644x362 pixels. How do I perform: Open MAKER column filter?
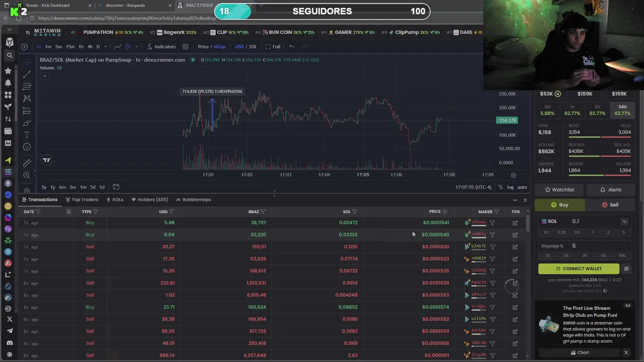497,212
